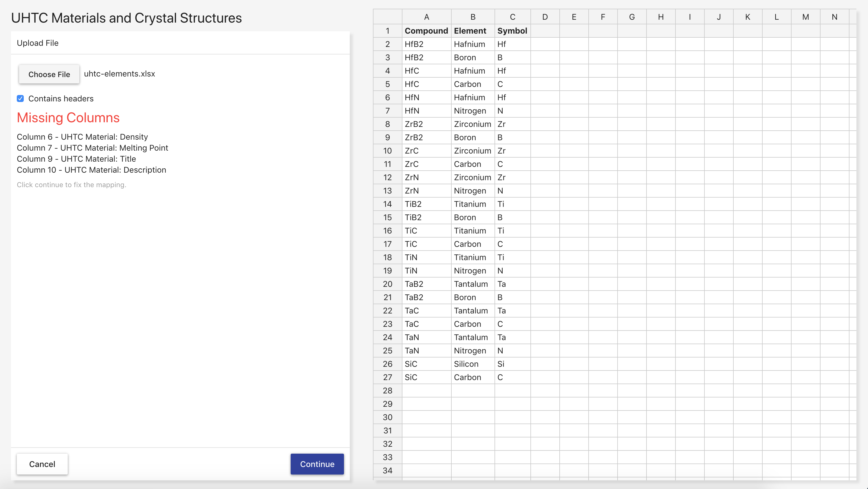Select the empty cell in row 28
This screenshot has width=868, height=489.
pyautogui.click(x=426, y=391)
